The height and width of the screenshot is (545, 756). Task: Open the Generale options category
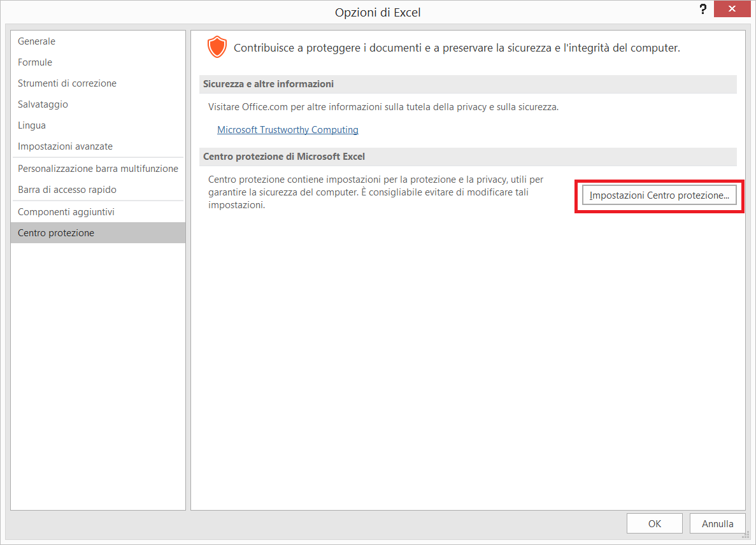98,41
